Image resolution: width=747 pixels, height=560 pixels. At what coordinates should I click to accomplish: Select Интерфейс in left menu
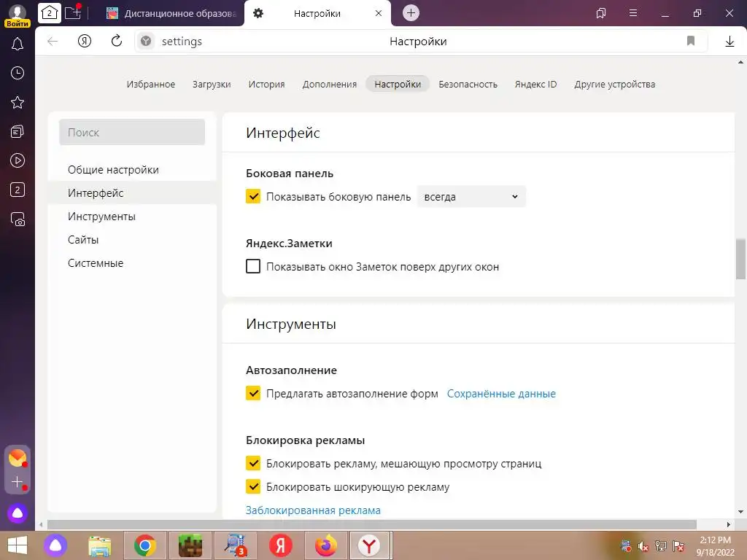coord(132,193)
